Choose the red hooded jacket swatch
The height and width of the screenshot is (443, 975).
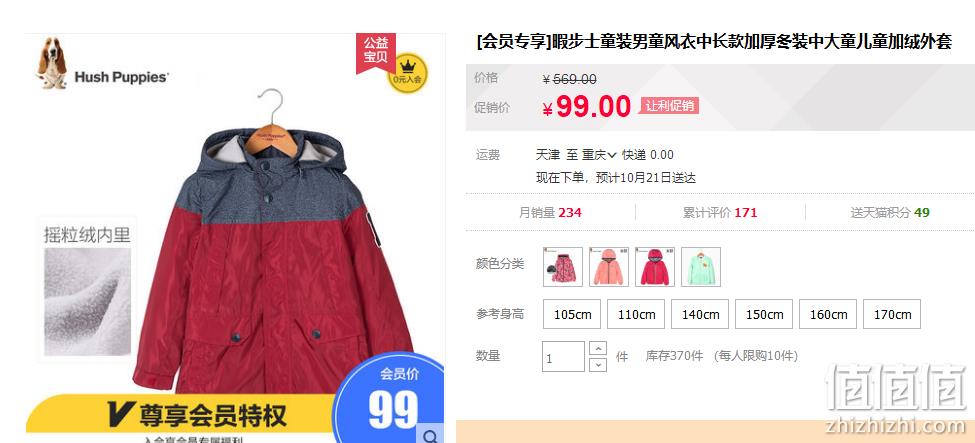(x=655, y=267)
